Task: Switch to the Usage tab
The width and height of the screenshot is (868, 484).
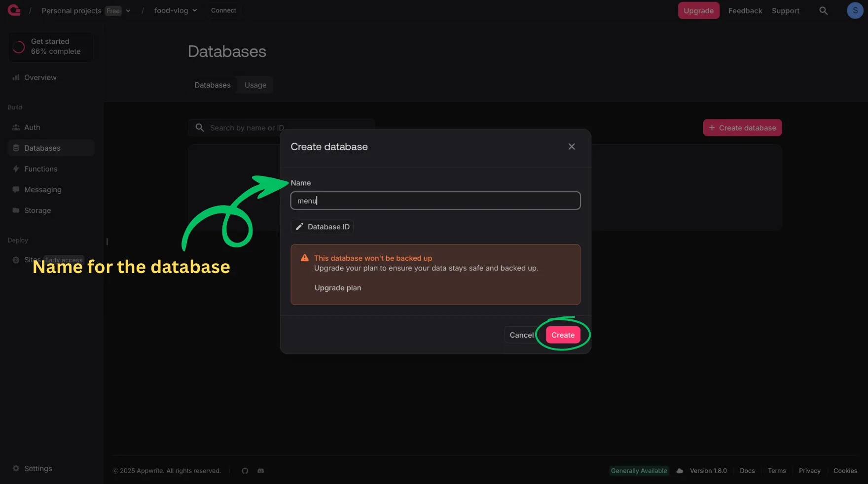Action: coord(254,85)
